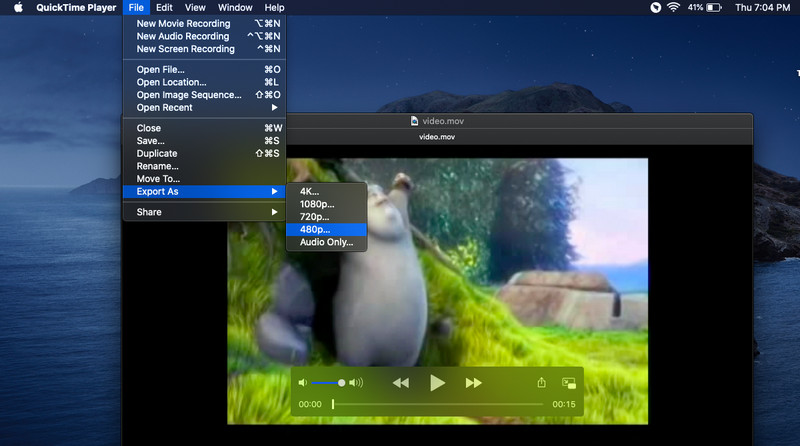Export the video as 1080p...

327,204
